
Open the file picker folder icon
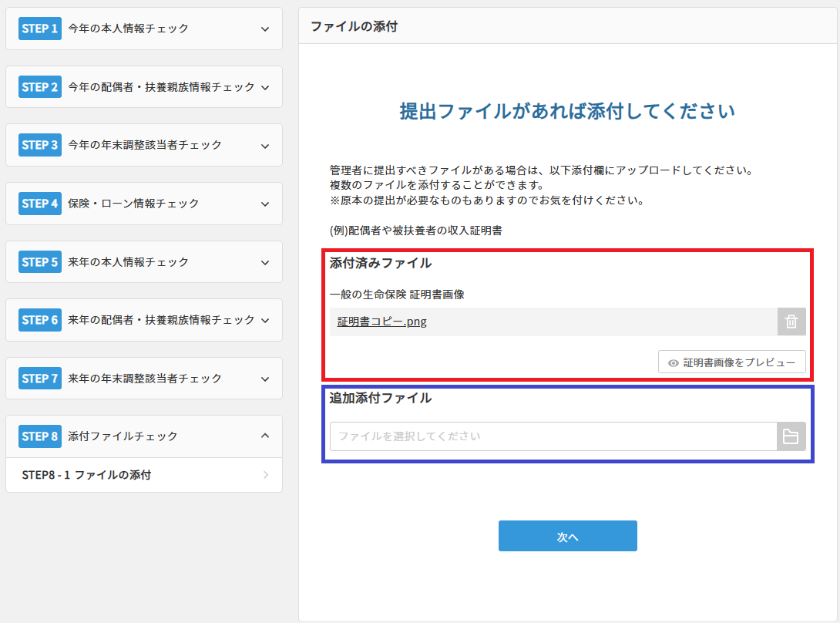click(x=791, y=436)
